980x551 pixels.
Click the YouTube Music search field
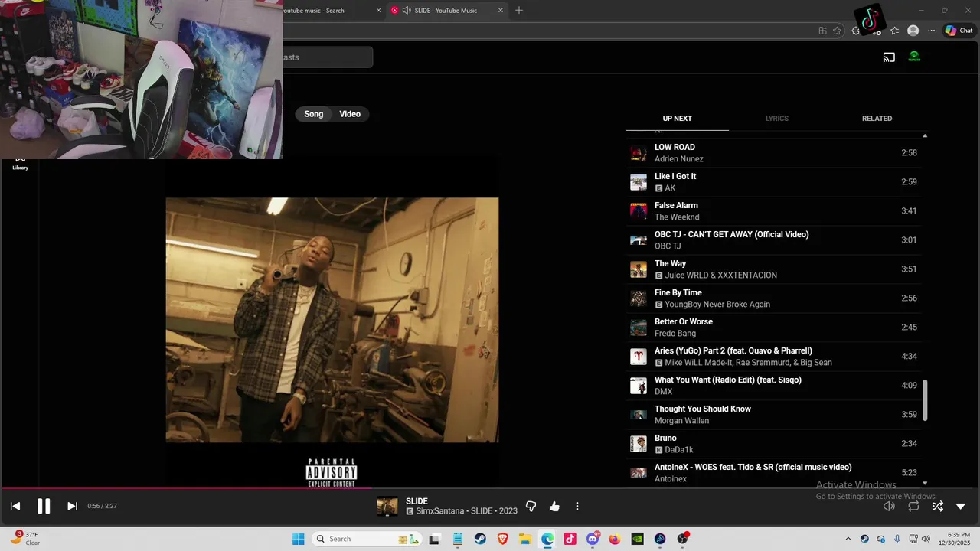(328, 57)
